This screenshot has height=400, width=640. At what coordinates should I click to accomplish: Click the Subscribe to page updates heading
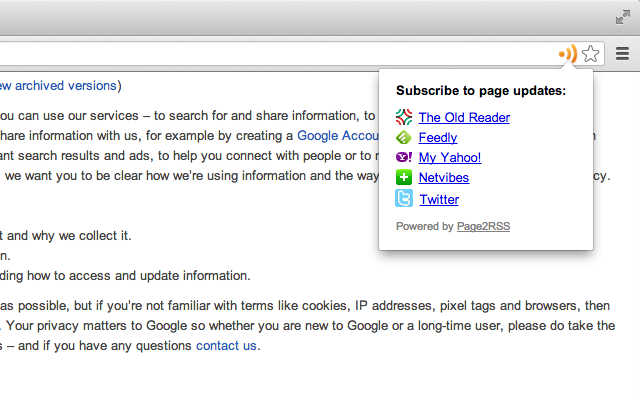481,91
